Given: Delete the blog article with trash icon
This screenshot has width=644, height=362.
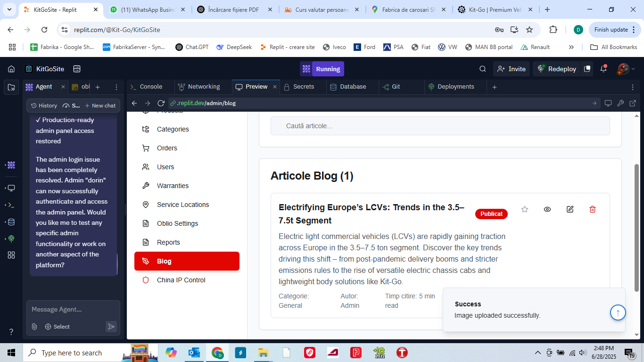Looking at the screenshot, I should [x=593, y=209].
